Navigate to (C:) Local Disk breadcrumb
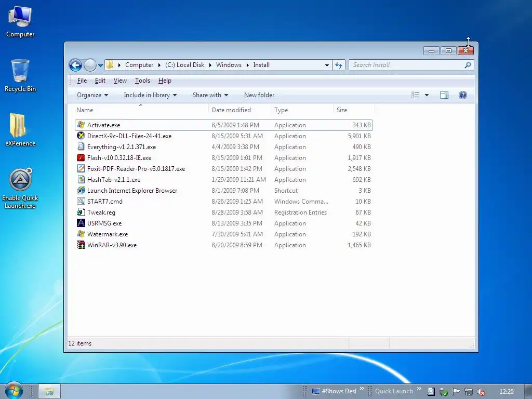Viewport: 532px width, 399px height. click(x=184, y=65)
